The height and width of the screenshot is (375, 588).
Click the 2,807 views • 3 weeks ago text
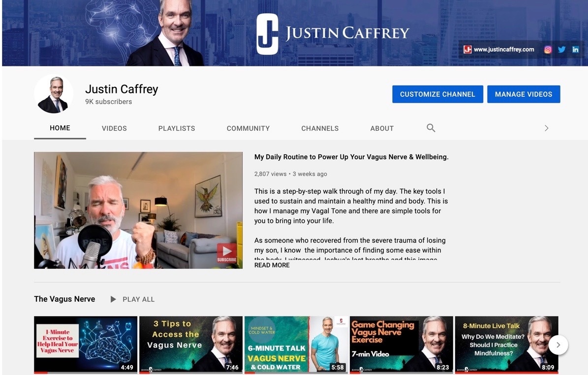[291, 174]
